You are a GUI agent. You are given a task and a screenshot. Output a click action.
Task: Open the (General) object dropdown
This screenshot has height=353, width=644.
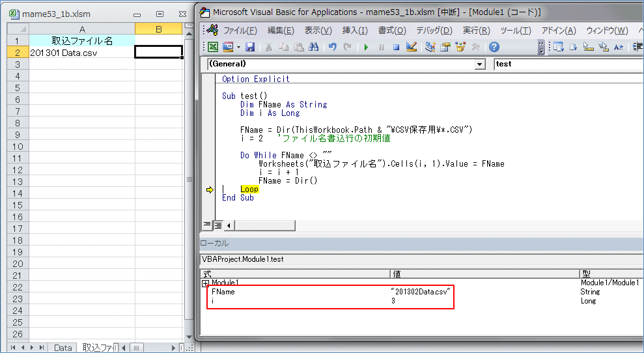pyautogui.click(x=480, y=64)
